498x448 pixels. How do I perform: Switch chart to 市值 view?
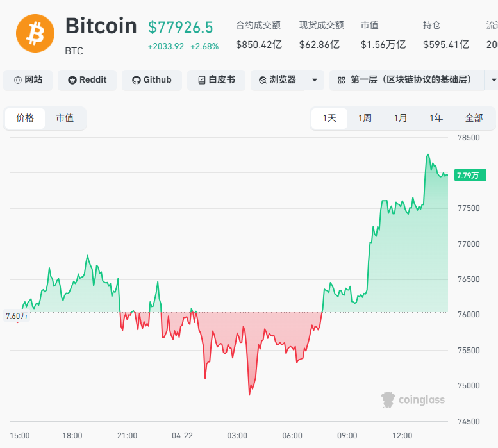pyautogui.click(x=65, y=118)
